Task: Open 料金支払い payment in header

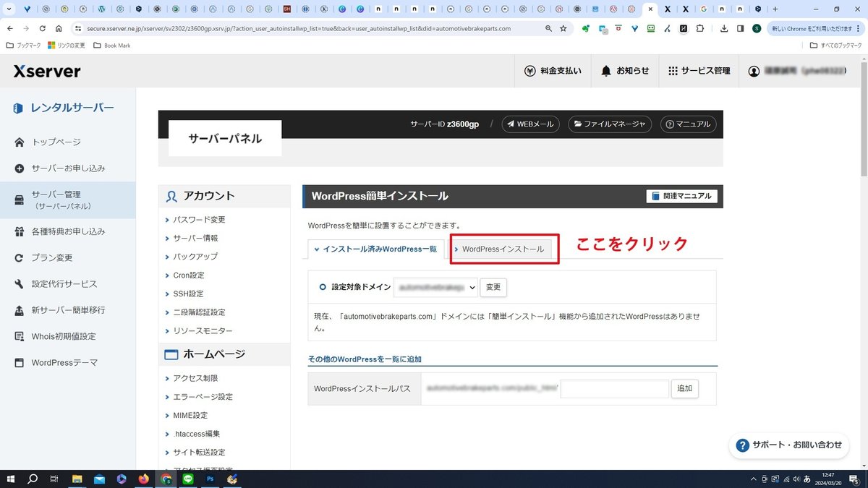Action: pos(553,71)
